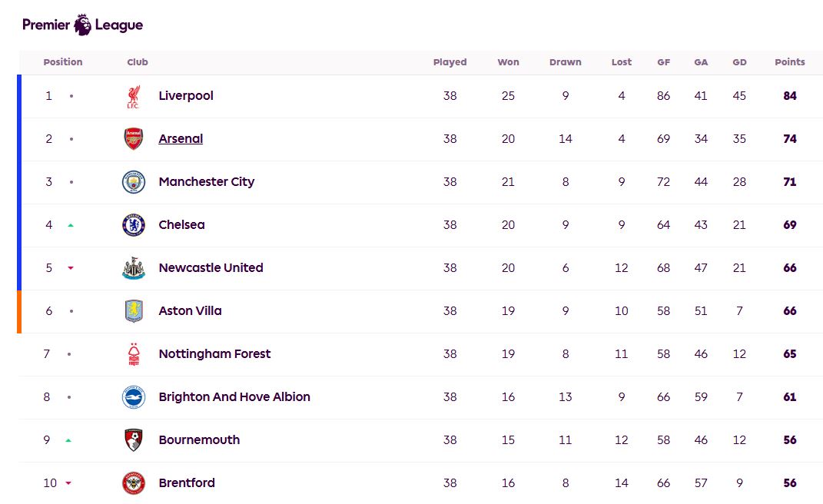Open the Arsenal club link
The image size is (823, 504).
click(181, 138)
